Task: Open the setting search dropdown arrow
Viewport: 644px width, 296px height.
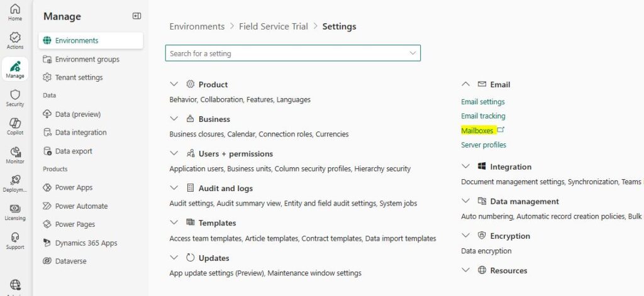Action: [413, 53]
